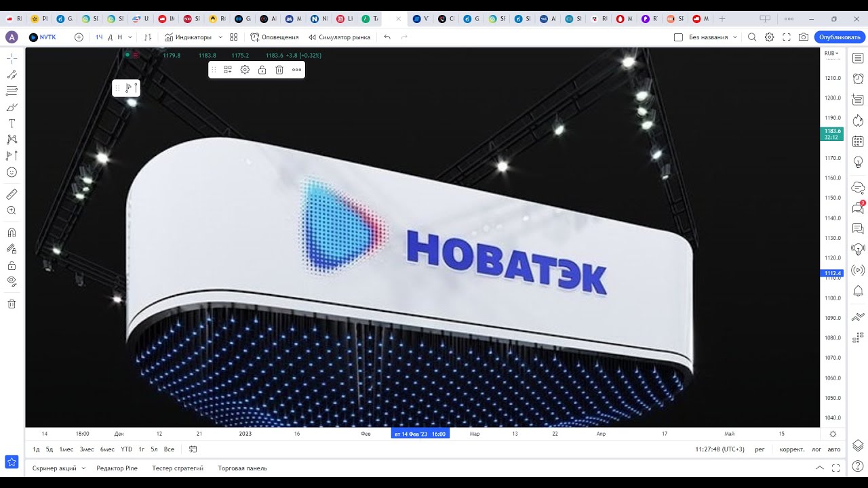Set date range to Все

[x=169, y=449]
